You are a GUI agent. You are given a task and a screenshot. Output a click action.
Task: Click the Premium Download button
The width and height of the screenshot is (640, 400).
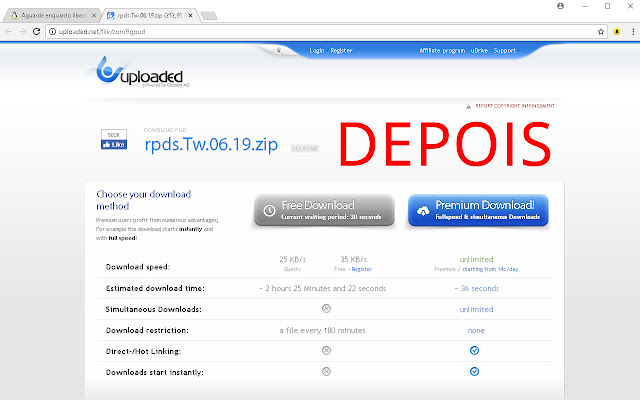pyautogui.click(x=478, y=210)
